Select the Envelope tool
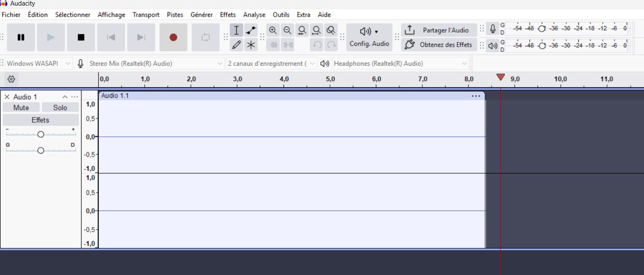 [251, 30]
